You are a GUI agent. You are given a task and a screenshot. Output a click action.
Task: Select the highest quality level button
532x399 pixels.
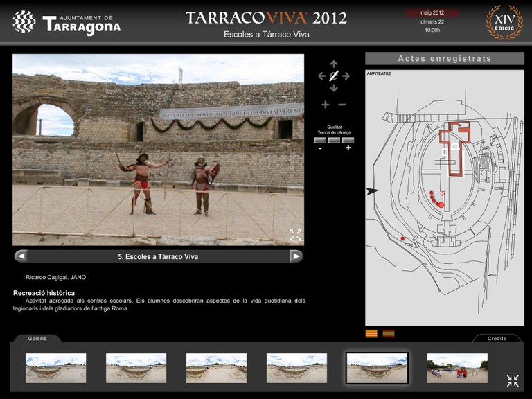(x=348, y=141)
